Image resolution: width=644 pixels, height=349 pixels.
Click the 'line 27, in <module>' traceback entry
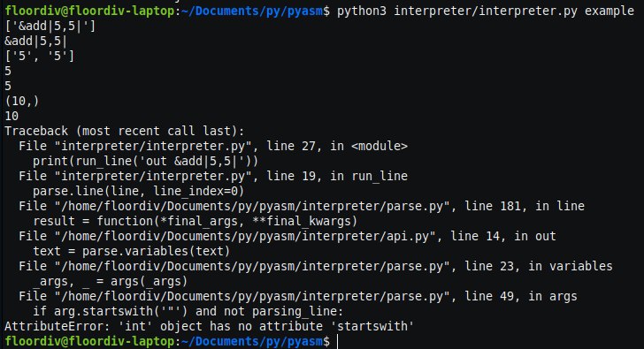pyautogui.click(x=213, y=146)
